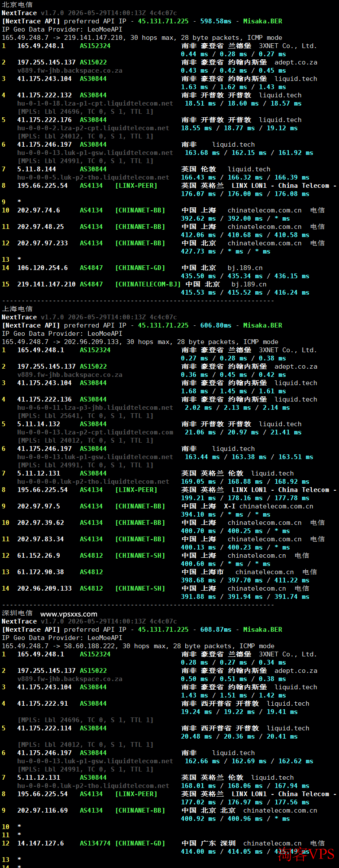
Task: Click the latency value '415.53 ms'
Action: coord(198,293)
